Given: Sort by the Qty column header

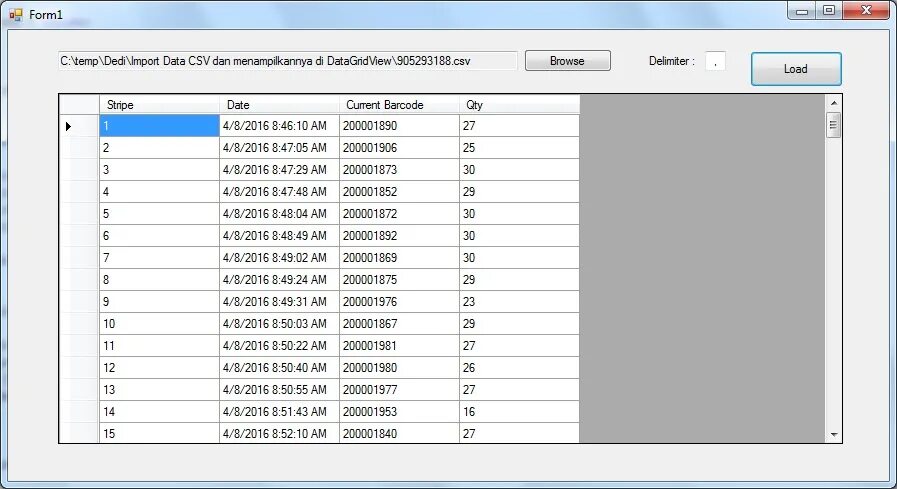Looking at the screenshot, I should click(519, 105).
